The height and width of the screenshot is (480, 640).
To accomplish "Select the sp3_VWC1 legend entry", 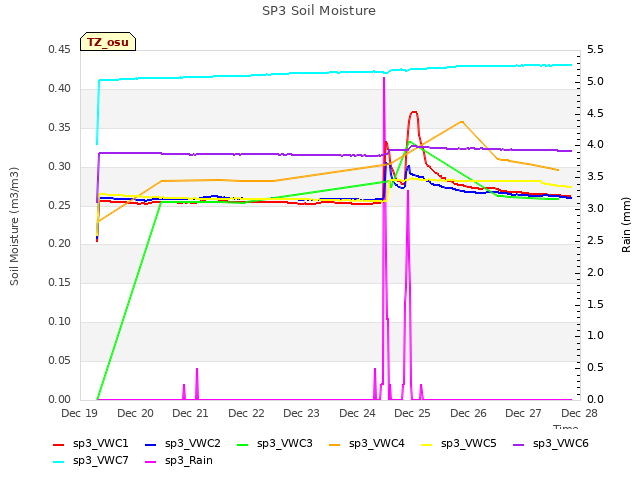I will (x=91, y=444).
